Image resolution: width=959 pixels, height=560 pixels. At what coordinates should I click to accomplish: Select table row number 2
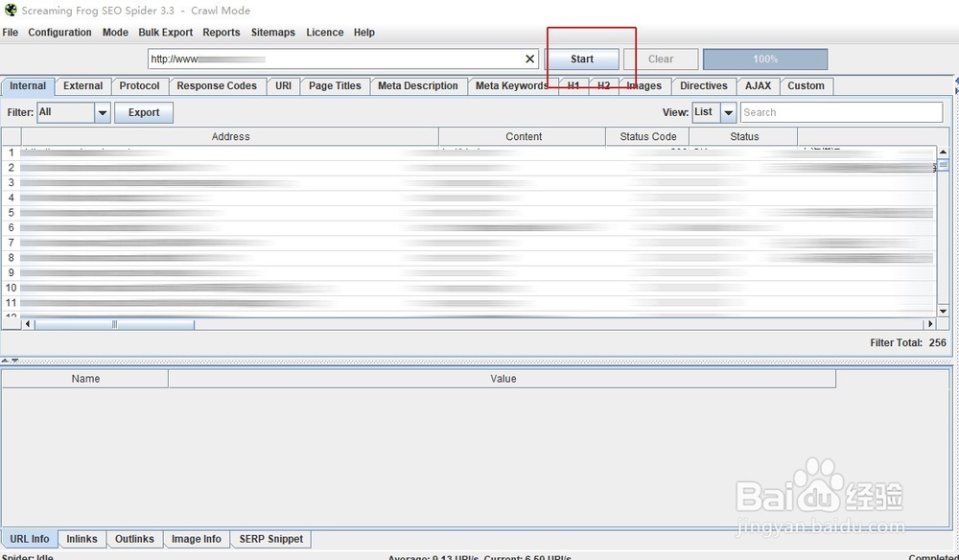click(x=469, y=168)
